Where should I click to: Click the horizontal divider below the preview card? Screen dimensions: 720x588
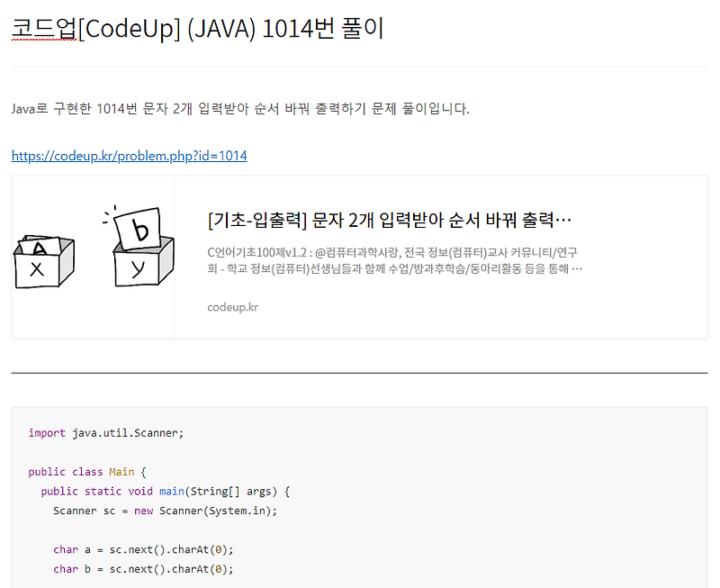pos(360,370)
